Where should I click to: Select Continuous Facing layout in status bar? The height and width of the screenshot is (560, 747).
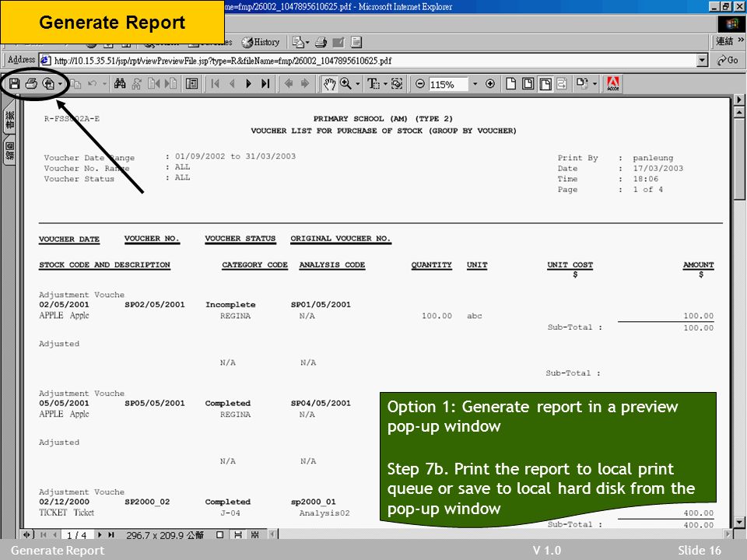pyautogui.click(x=255, y=535)
